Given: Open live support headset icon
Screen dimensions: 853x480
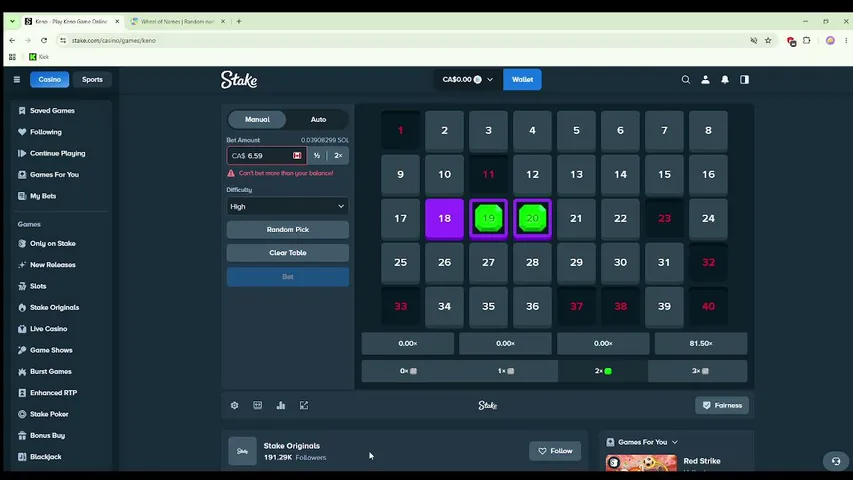Looking at the screenshot, I should click(x=836, y=461).
